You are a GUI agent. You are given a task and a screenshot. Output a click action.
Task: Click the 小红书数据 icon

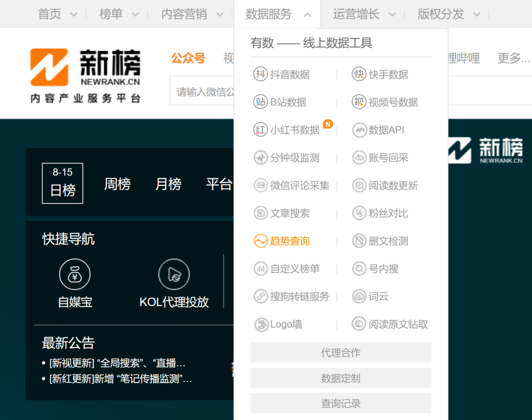pos(260,130)
